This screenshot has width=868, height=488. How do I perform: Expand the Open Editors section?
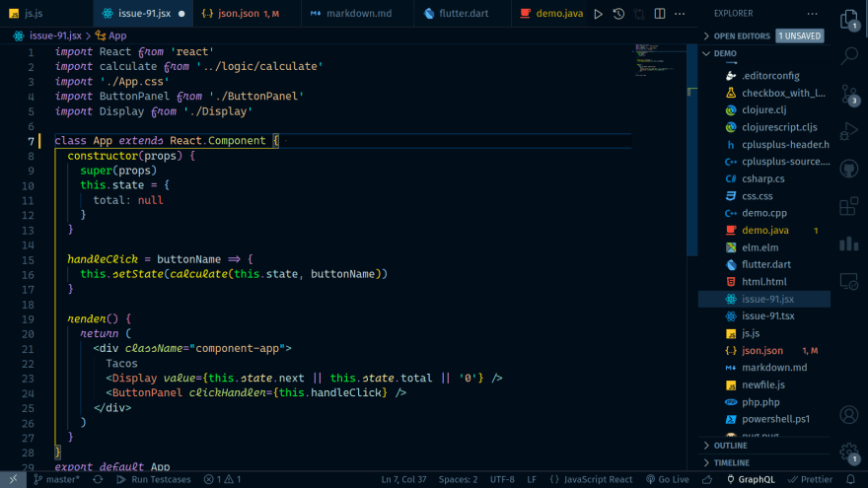click(x=742, y=35)
